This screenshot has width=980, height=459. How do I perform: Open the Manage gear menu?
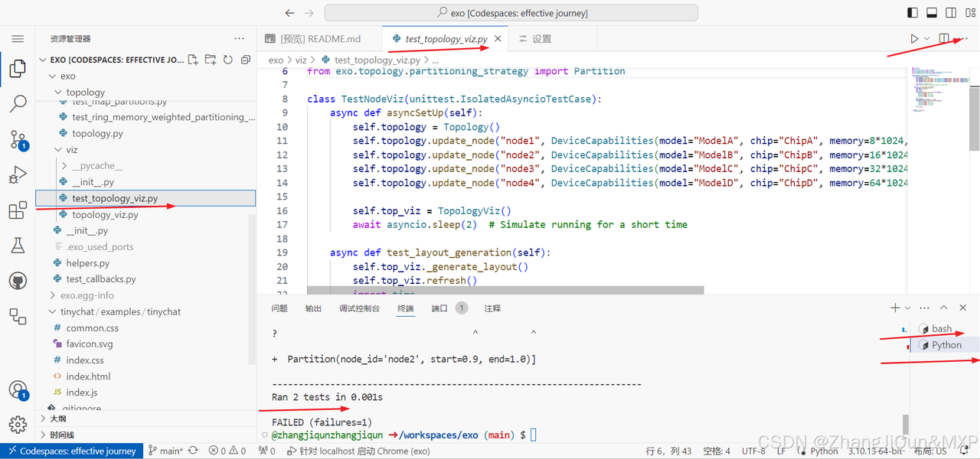tap(18, 425)
